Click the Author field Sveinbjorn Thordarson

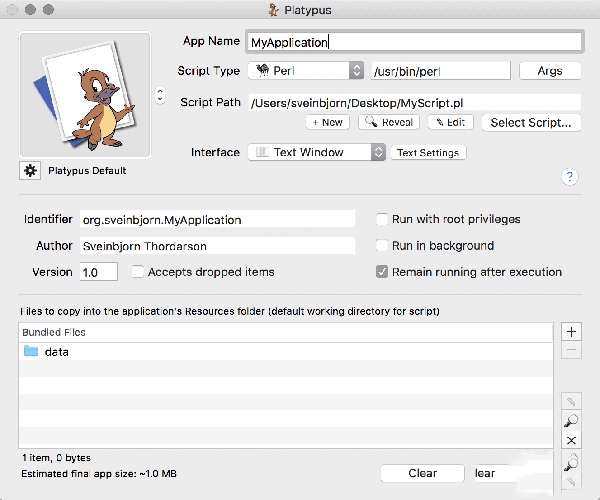[x=217, y=246]
